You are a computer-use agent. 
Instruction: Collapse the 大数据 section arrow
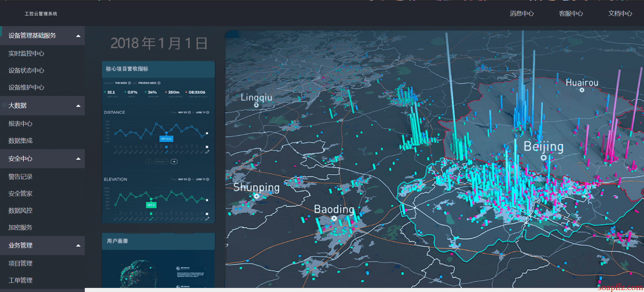click(78, 106)
